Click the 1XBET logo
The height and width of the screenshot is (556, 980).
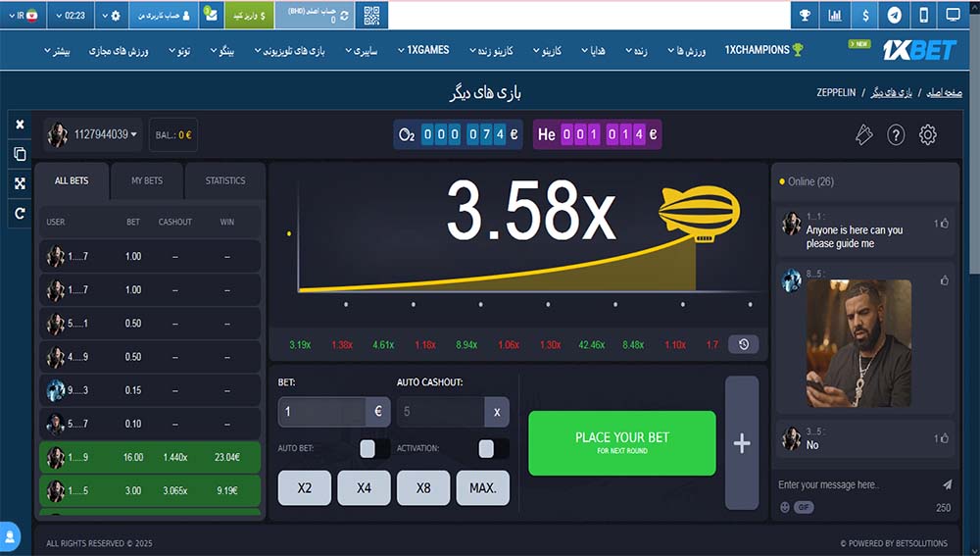919,50
